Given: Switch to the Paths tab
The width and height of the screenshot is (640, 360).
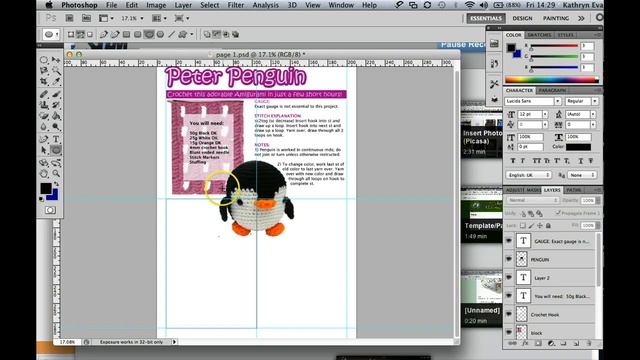Looking at the screenshot, I should pos(573,190).
